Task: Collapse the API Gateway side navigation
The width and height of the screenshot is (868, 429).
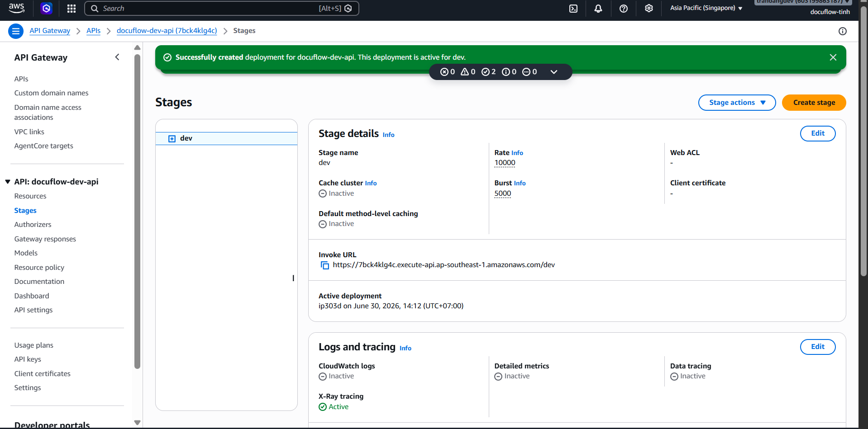Action: click(x=117, y=57)
